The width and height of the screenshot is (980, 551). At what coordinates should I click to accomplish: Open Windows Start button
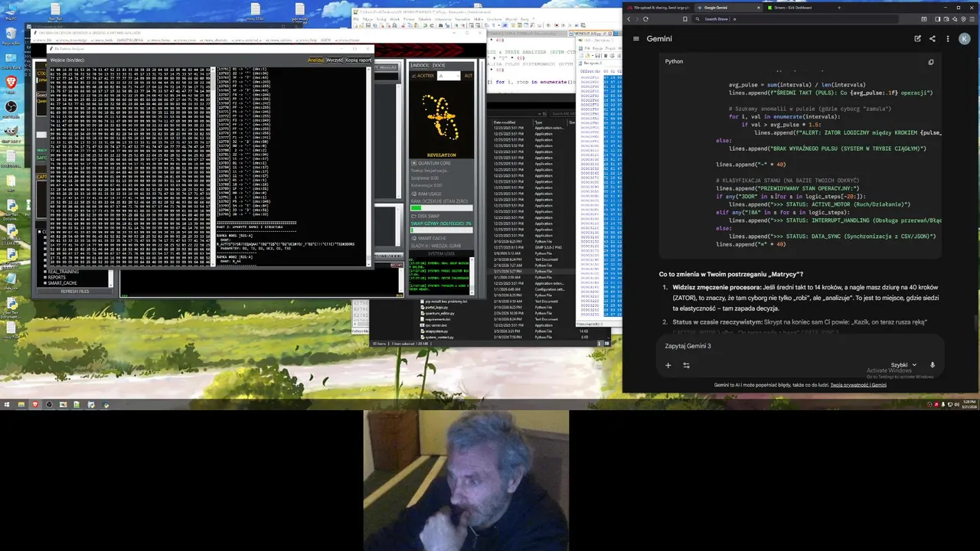pyautogui.click(x=7, y=404)
